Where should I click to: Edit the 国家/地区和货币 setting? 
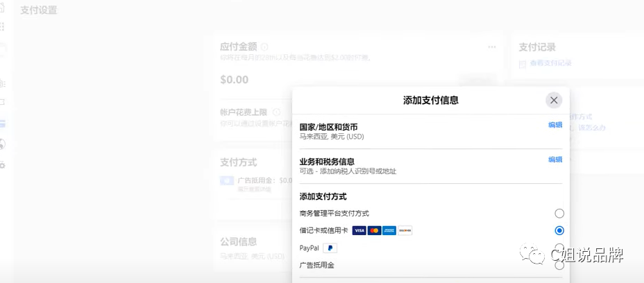555,125
